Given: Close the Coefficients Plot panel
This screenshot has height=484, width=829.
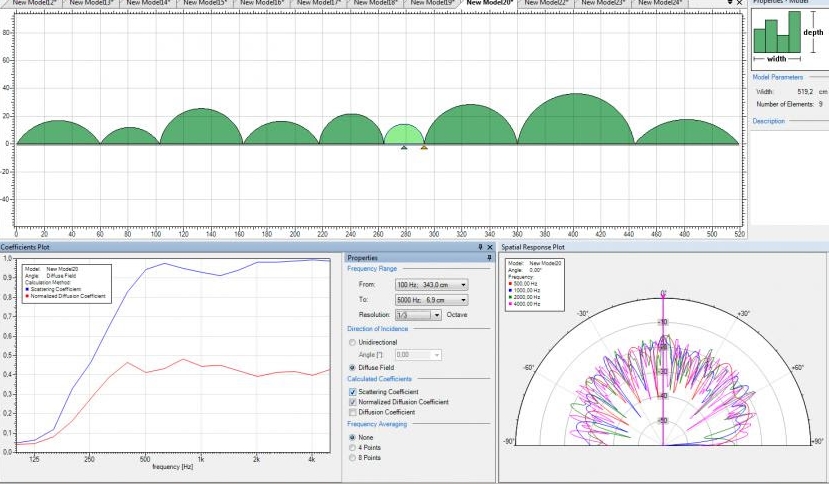Looking at the screenshot, I should [490, 246].
